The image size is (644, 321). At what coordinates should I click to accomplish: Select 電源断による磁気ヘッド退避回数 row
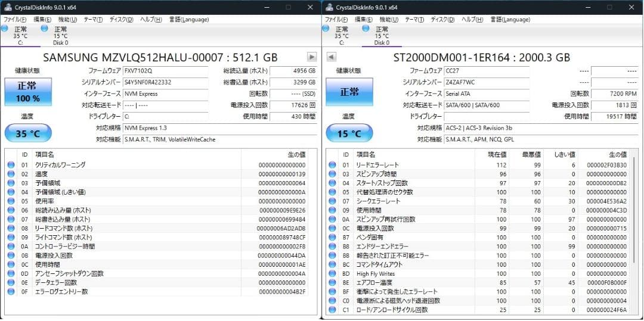[478, 301]
